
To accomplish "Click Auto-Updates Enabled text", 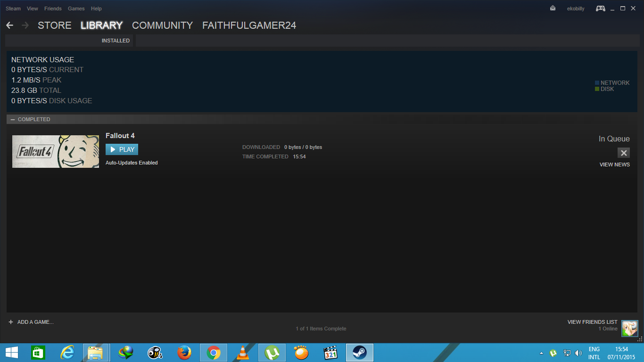I will 132,163.
